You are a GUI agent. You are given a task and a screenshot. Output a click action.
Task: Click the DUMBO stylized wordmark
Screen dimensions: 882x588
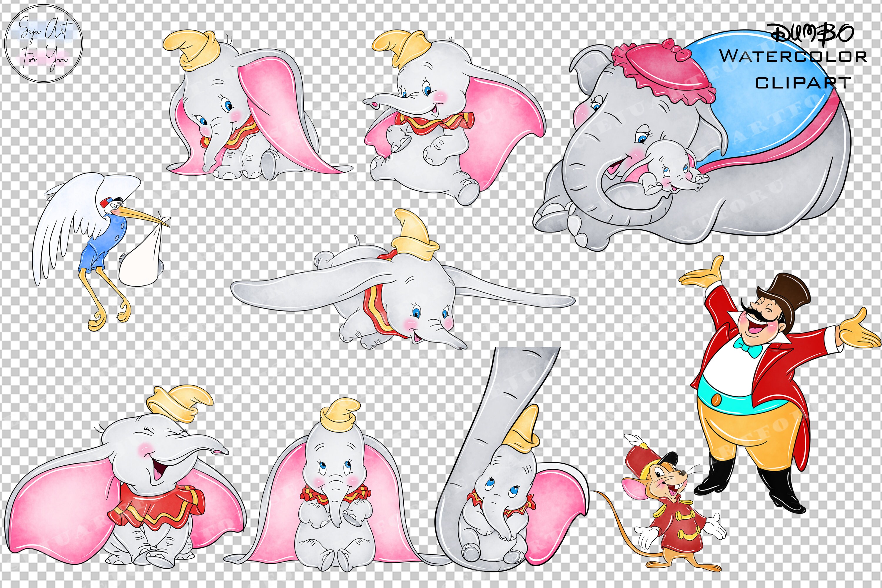pyautogui.click(x=814, y=33)
